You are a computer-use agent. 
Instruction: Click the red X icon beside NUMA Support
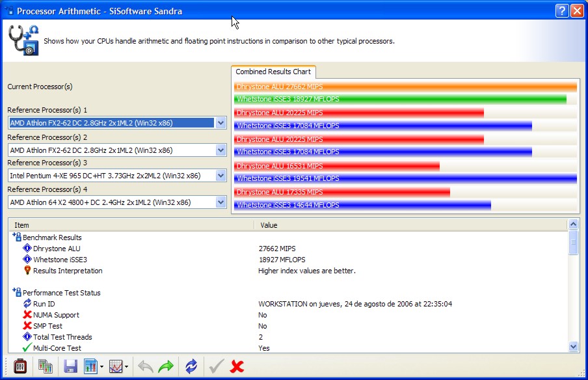coord(27,314)
